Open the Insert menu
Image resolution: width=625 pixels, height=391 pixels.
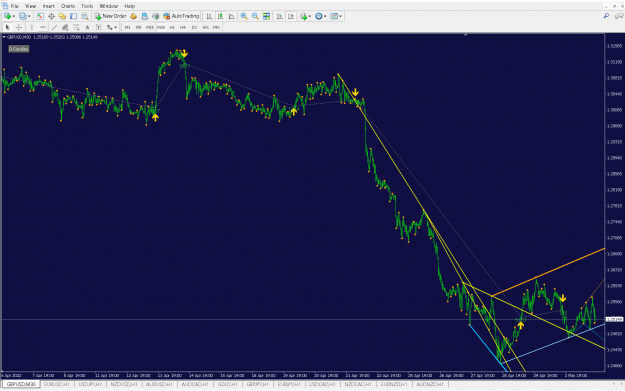(x=49, y=6)
